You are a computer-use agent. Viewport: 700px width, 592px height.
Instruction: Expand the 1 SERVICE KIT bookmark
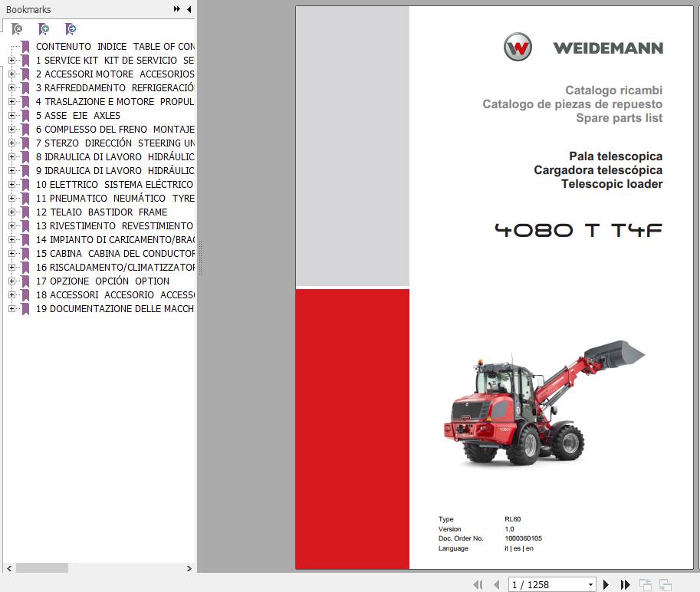click(12, 61)
